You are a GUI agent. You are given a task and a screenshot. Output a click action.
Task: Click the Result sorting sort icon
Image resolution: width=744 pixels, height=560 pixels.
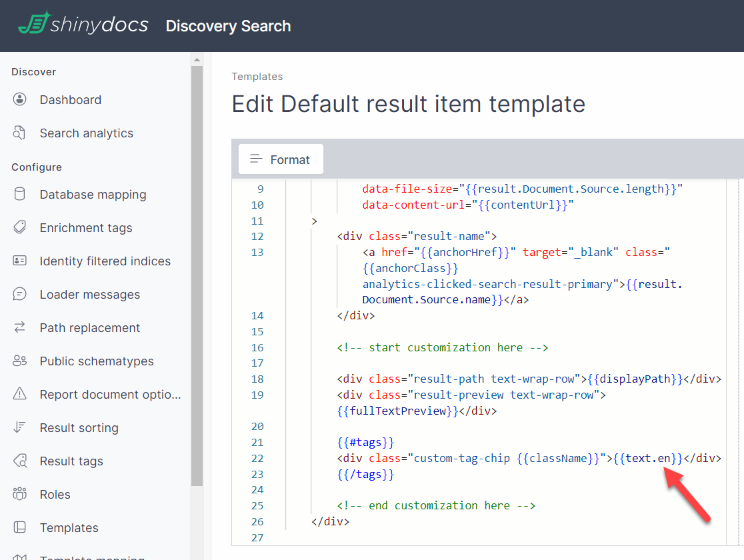point(20,427)
